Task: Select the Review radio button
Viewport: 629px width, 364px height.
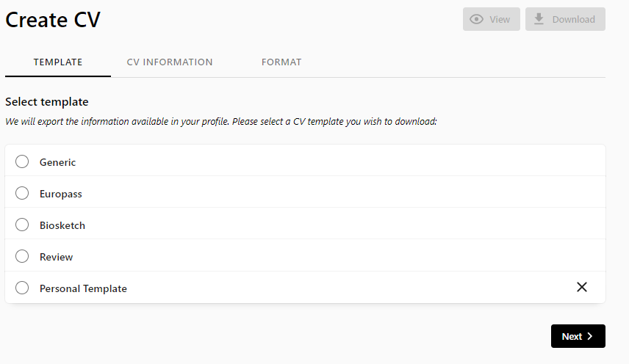Action: tap(22, 256)
